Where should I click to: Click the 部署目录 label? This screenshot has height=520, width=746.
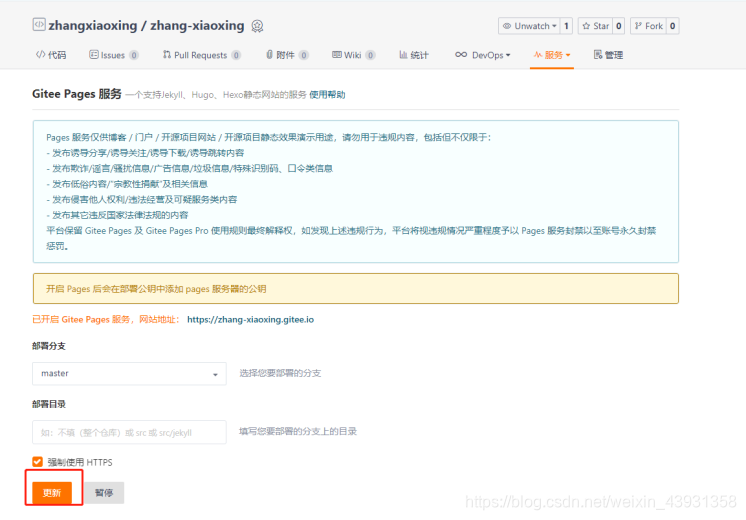click(49, 404)
